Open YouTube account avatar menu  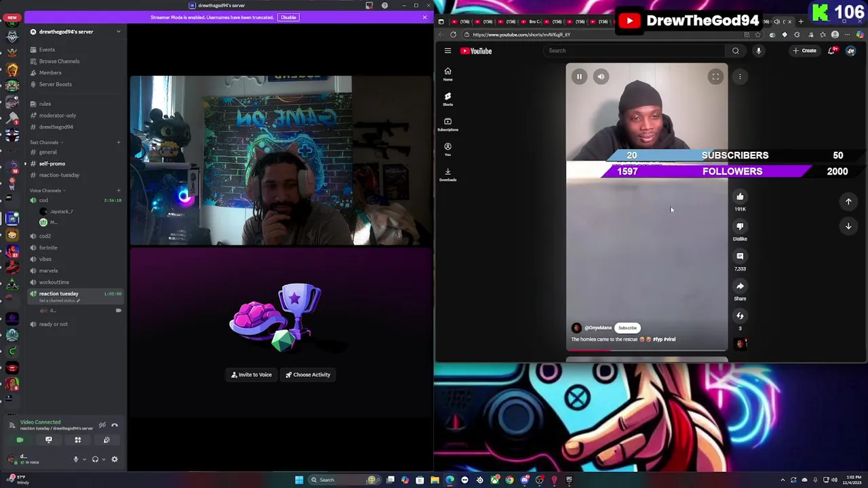(851, 51)
